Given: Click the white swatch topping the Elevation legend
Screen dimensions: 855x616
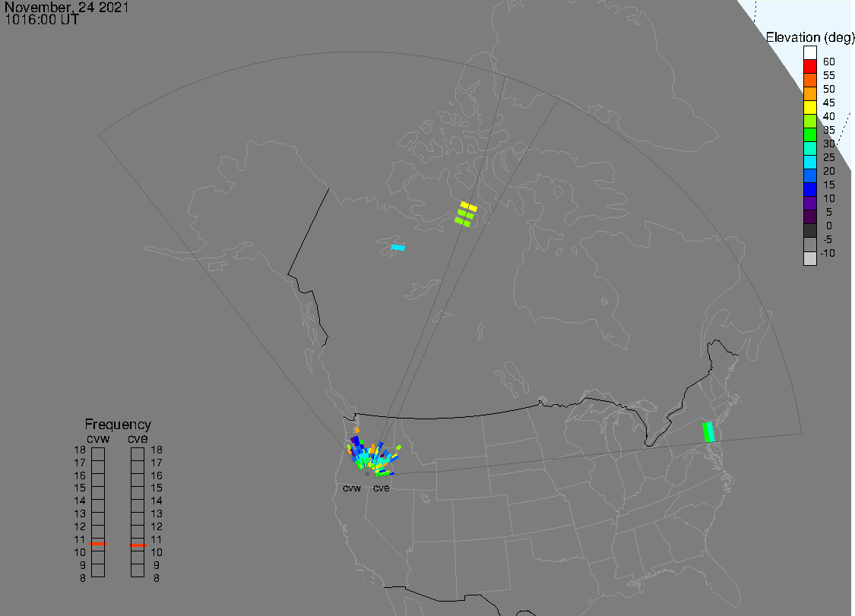Looking at the screenshot, I should [809, 53].
